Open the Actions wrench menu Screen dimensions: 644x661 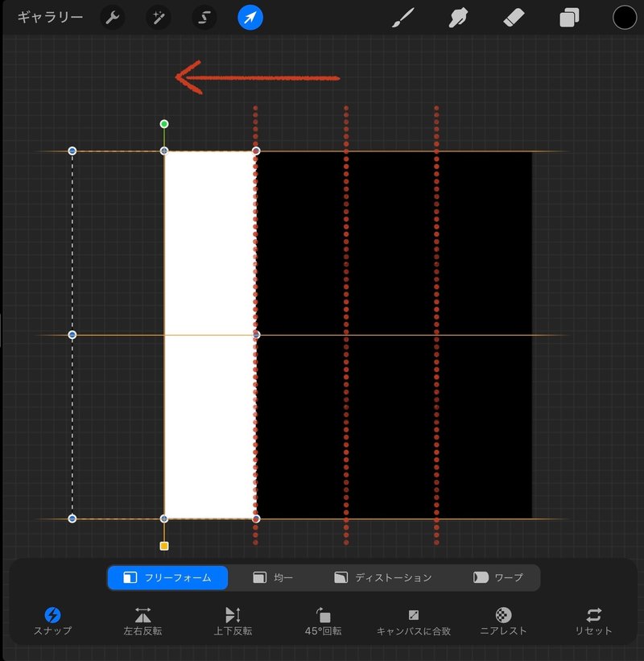(x=112, y=17)
